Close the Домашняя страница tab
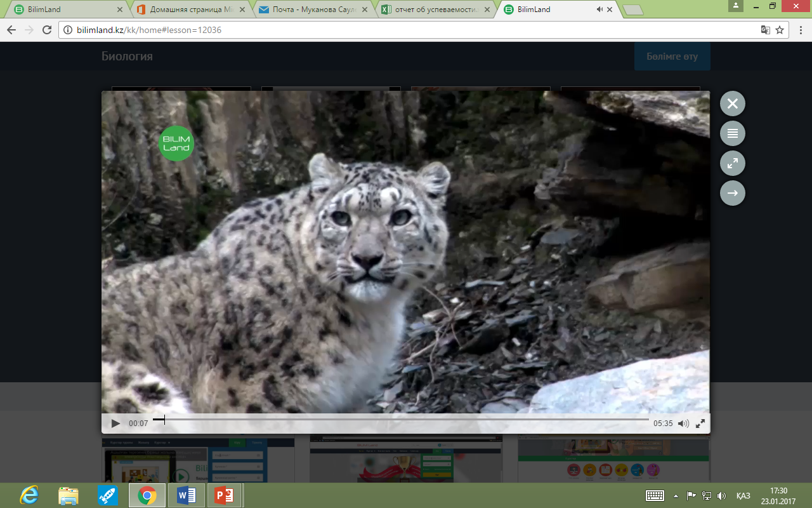The width and height of the screenshot is (812, 508). pyautogui.click(x=242, y=10)
